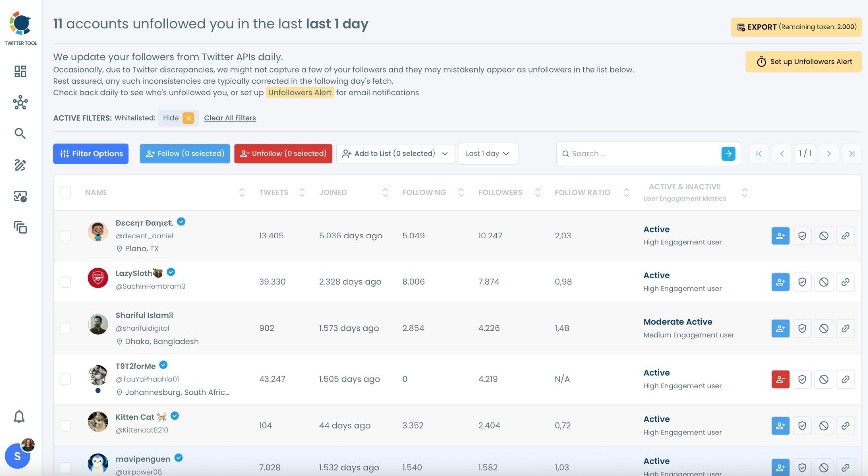
Task: Block Shariful Islam with the block icon
Action: point(823,328)
